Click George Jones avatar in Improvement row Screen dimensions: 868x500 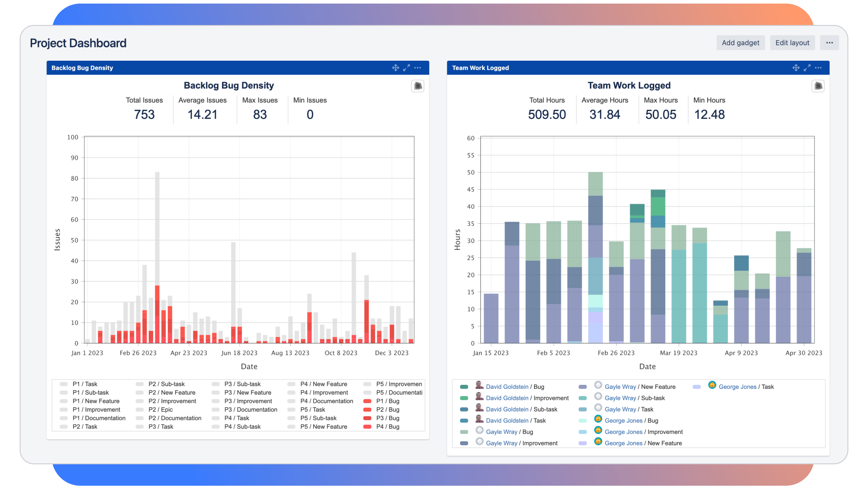[x=598, y=430]
